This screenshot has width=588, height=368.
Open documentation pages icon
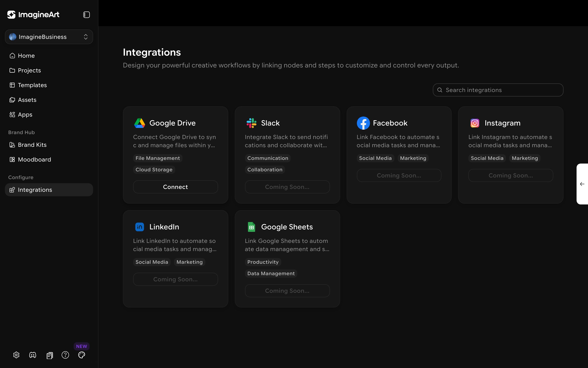[50, 355]
